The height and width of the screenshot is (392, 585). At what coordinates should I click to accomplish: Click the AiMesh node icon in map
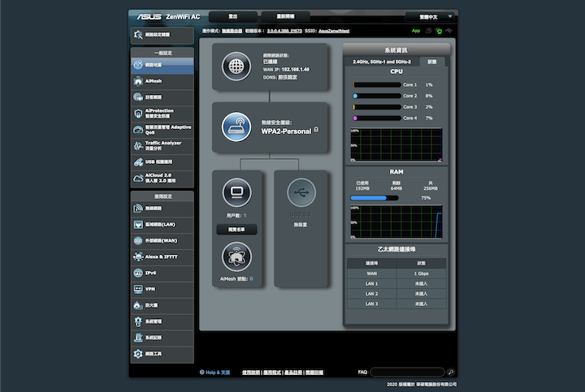pos(236,256)
